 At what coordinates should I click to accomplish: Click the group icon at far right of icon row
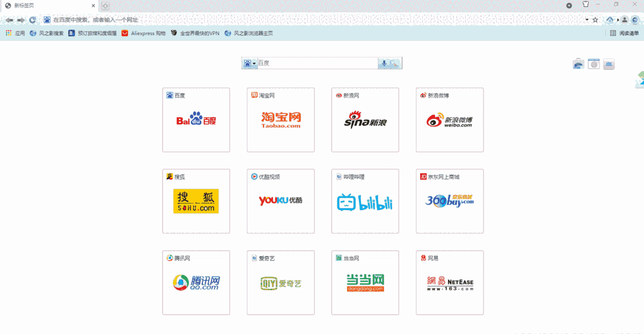point(609,64)
